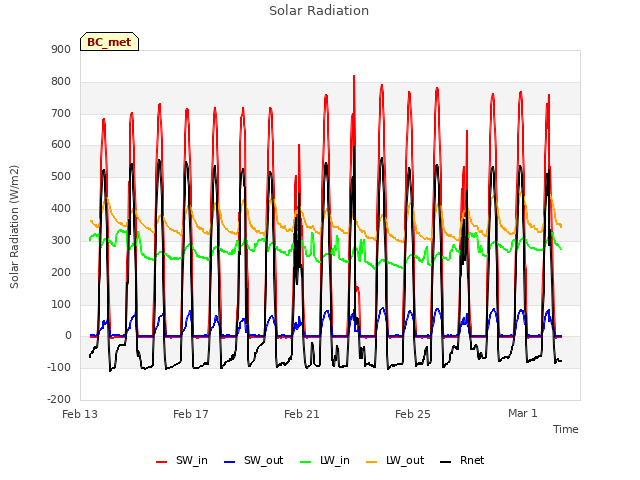Click the black Rnet legend swatch
This screenshot has height=480, width=640.
click(446, 462)
